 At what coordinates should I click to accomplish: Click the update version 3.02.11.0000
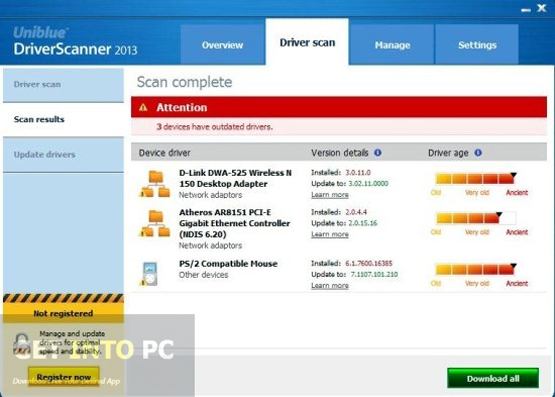pyautogui.click(x=368, y=184)
